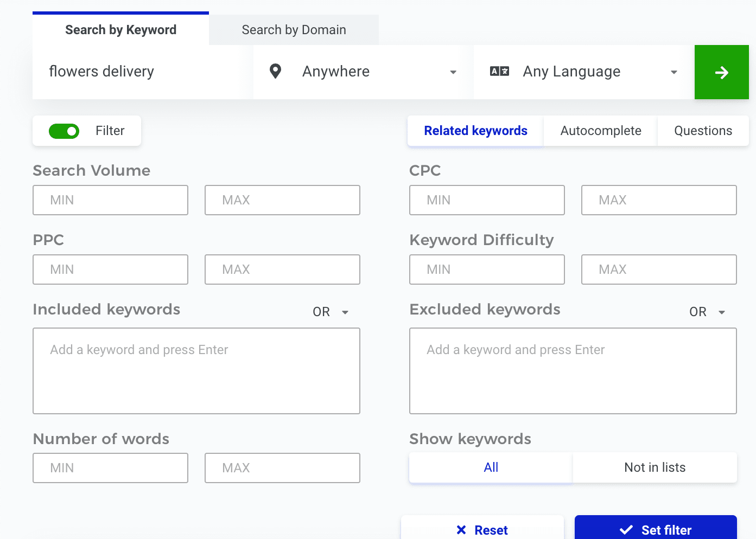This screenshot has height=539, width=756.
Task: Click the Reset button
Action: (482, 529)
